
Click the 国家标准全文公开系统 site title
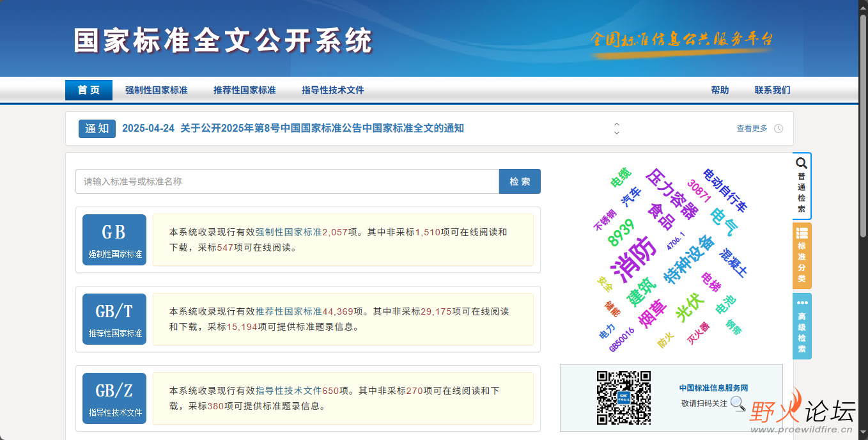pyautogui.click(x=223, y=41)
